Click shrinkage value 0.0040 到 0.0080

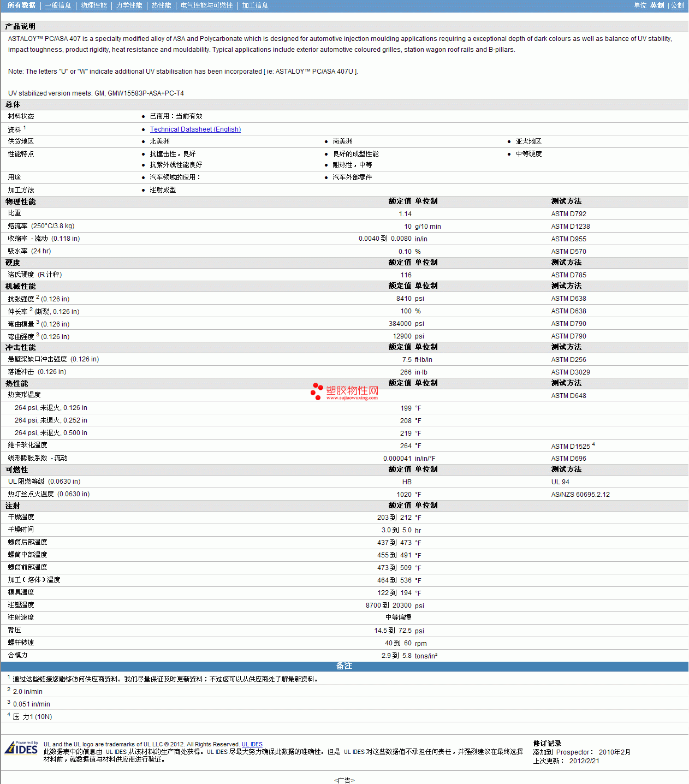[x=385, y=239]
